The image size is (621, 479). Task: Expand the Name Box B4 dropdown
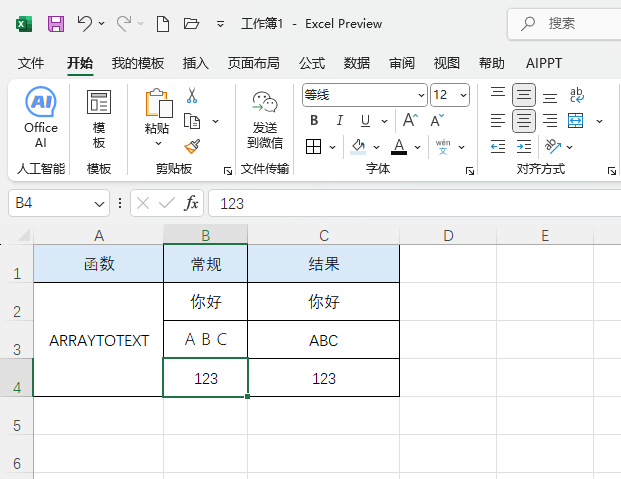(99, 204)
